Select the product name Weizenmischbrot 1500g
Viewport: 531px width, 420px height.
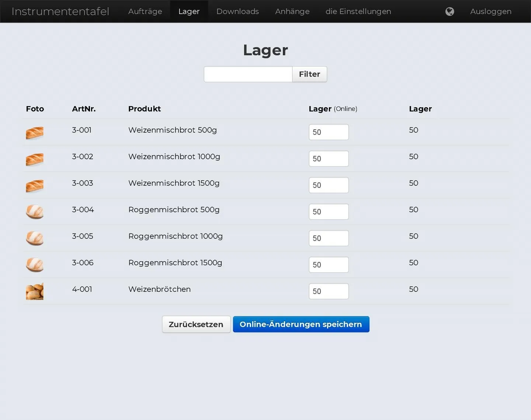click(174, 183)
